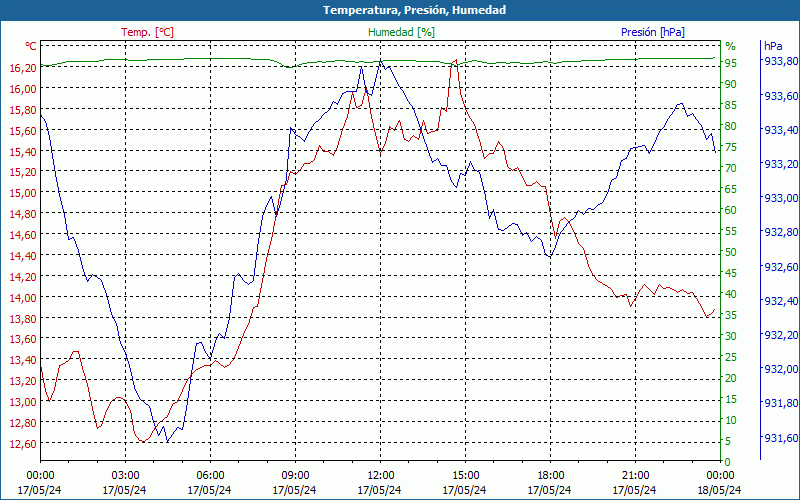This screenshot has height=500, width=800.
Task: Select the '21:00' time axis label
Action: pyautogui.click(x=635, y=476)
